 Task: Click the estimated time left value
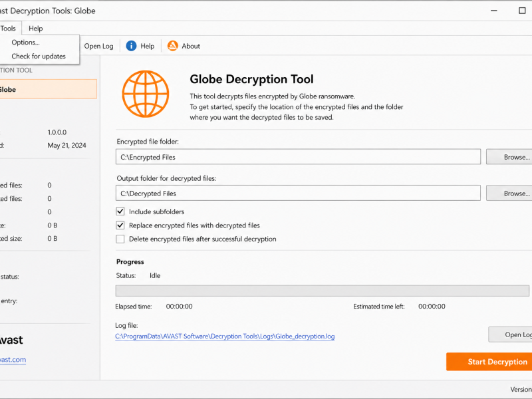[432, 307]
